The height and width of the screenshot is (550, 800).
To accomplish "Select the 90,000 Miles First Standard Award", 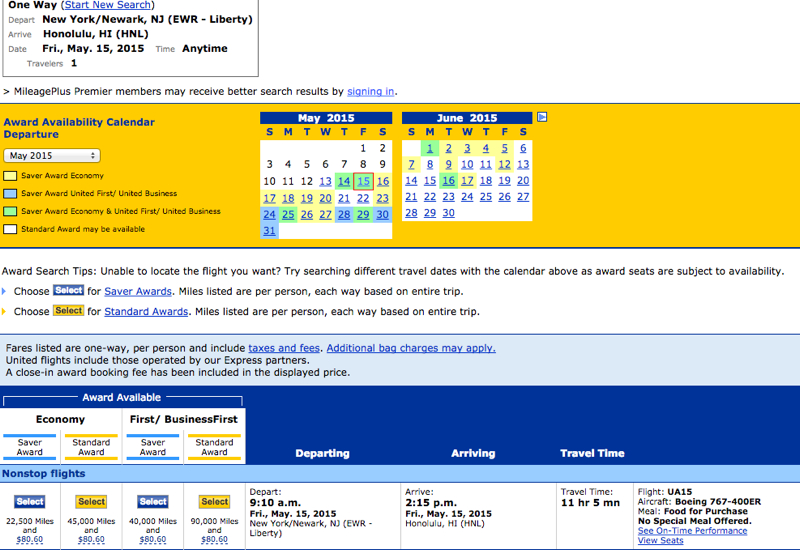I will [x=214, y=502].
